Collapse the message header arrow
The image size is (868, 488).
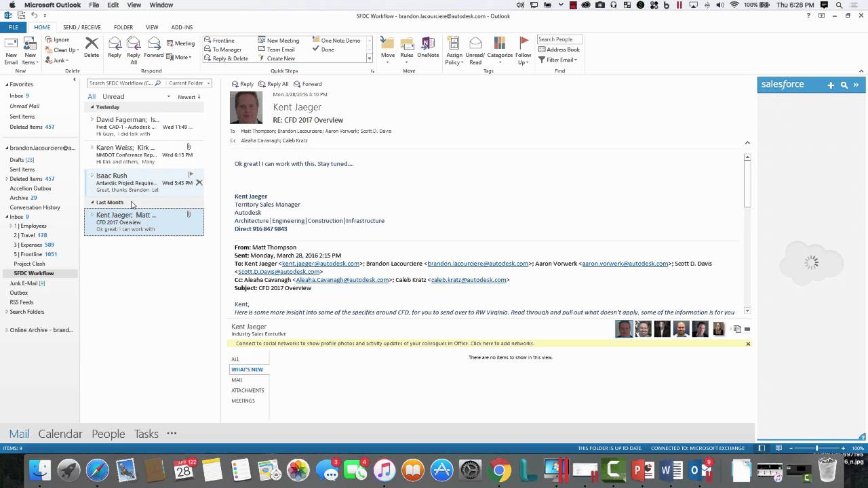click(x=747, y=143)
